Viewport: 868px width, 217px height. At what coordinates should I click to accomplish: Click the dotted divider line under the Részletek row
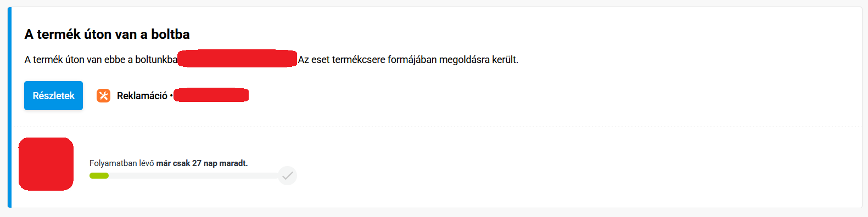436,127
